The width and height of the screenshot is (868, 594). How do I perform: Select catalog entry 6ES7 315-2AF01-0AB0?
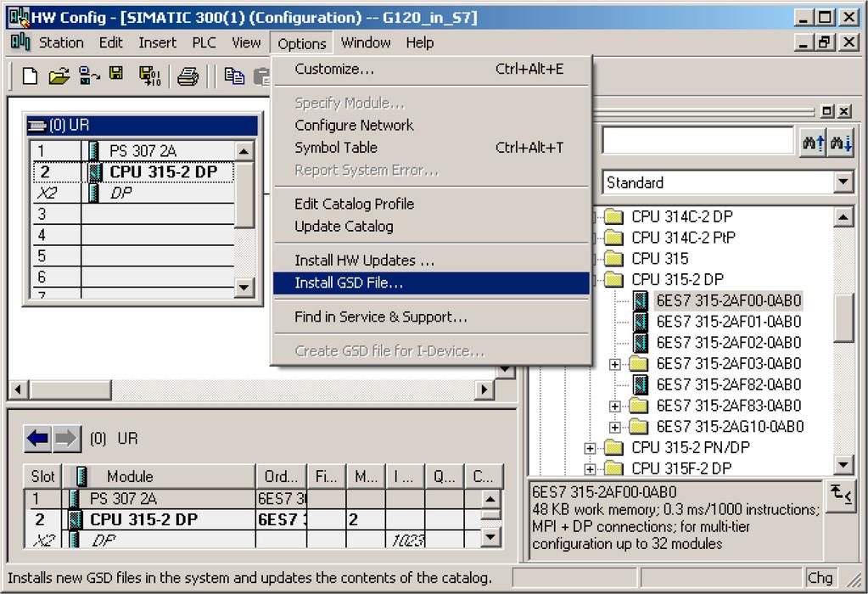729,322
